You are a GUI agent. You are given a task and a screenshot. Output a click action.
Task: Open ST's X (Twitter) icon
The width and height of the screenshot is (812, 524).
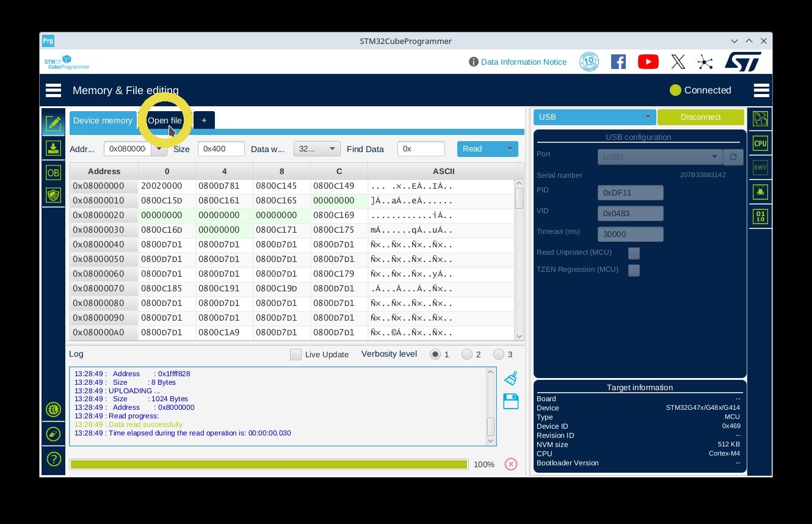678,62
